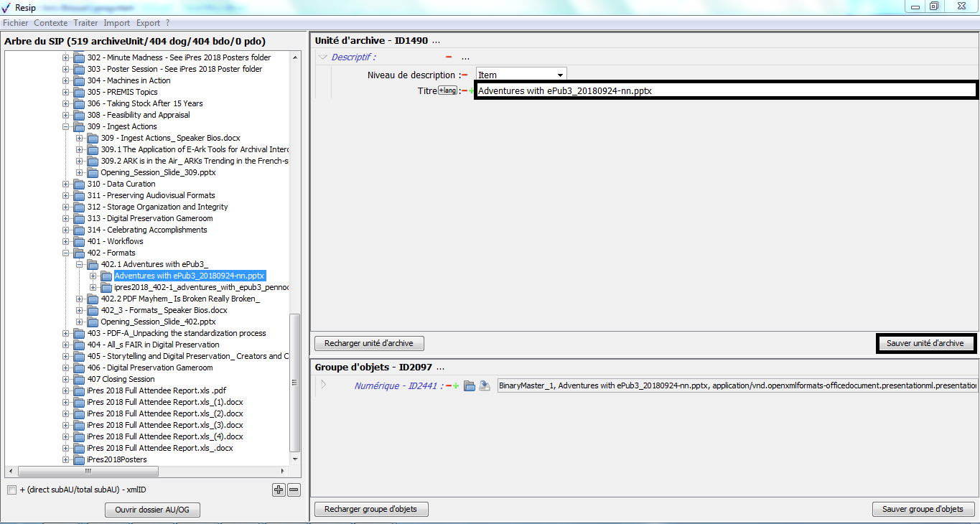Click the green plus next to Titre

(x=472, y=90)
